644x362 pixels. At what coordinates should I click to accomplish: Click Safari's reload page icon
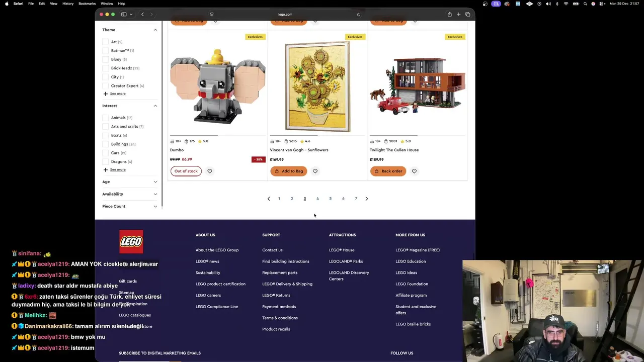click(358, 14)
